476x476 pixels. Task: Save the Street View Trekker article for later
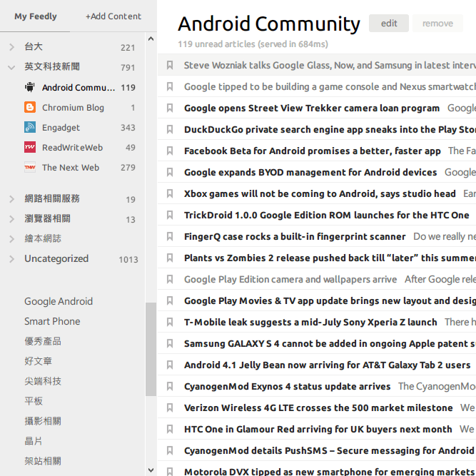(170, 108)
